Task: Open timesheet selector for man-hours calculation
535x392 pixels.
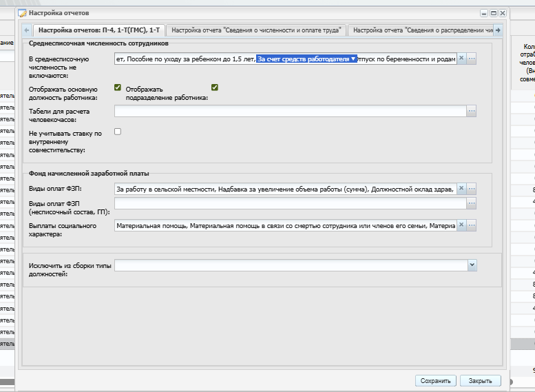Action: 472,111
